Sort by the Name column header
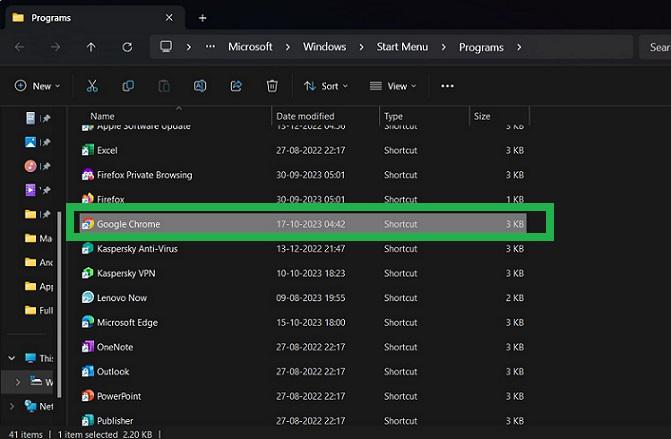Image resolution: width=671 pixels, height=439 pixels. 102,116
